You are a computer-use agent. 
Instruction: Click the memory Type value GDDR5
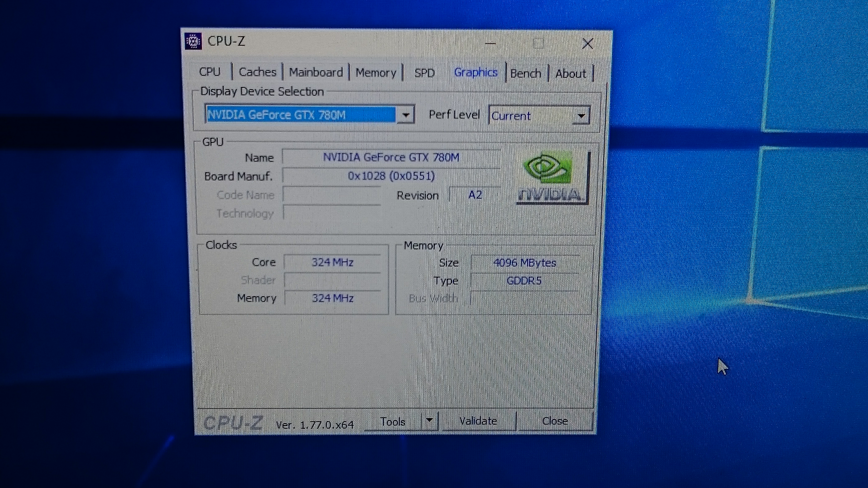click(525, 281)
